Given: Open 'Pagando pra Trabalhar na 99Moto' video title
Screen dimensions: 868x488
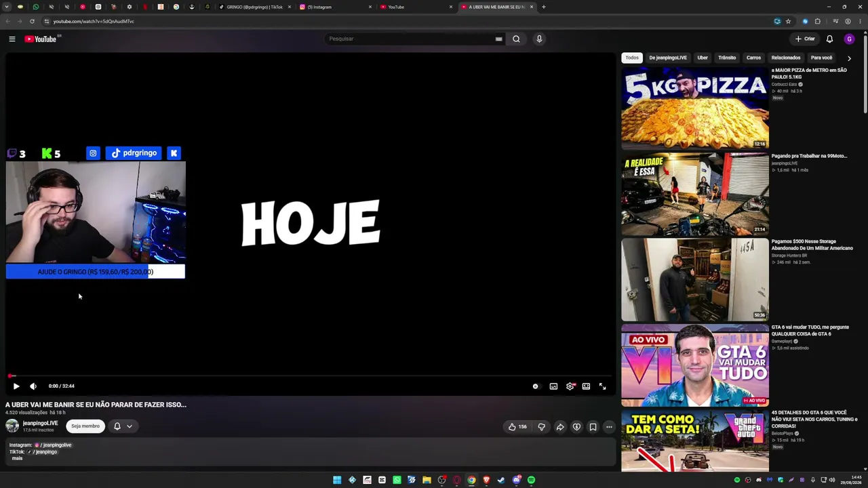Looking at the screenshot, I should pyautogui.click(x=809, y=156).
